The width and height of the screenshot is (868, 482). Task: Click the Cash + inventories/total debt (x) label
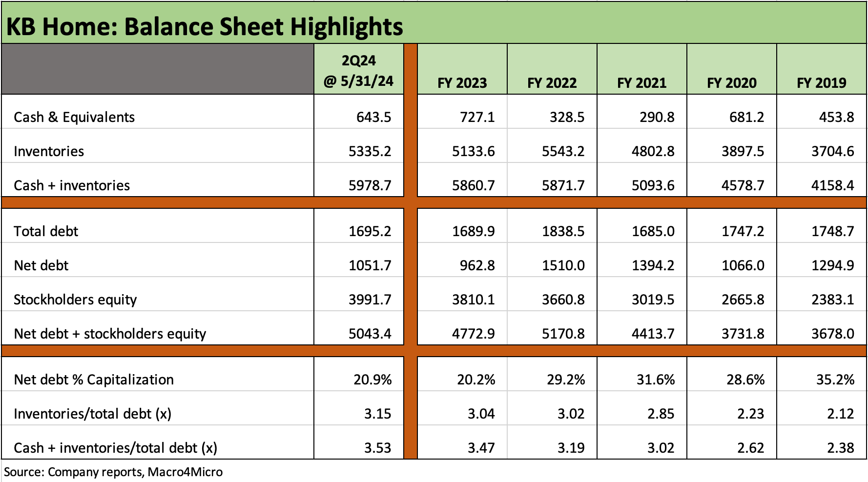coord(115,448)
